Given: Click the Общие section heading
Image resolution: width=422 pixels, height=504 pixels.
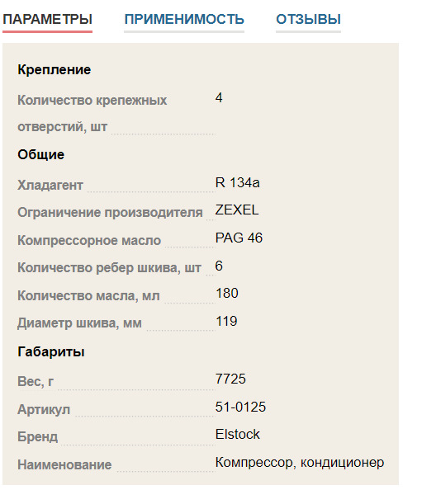Looking at the screenshot, I should [41, 154].
